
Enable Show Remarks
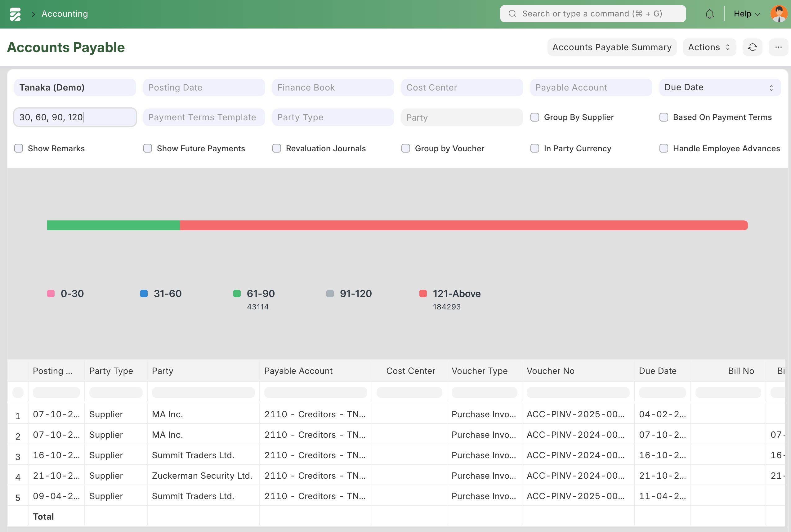point(18,148)
